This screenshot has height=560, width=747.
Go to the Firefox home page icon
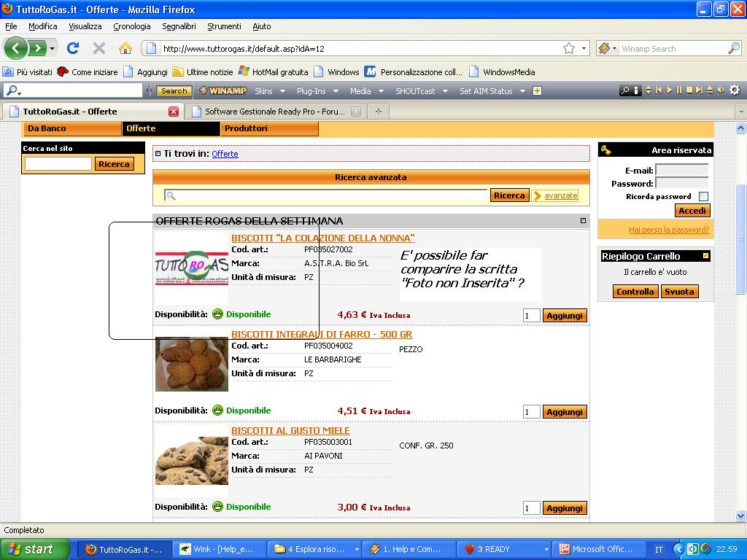click(125, 48)
